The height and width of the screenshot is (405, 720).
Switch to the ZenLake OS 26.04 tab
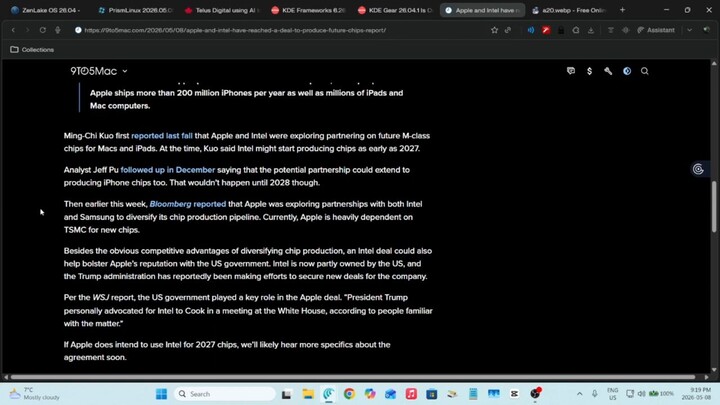[46, 10]
